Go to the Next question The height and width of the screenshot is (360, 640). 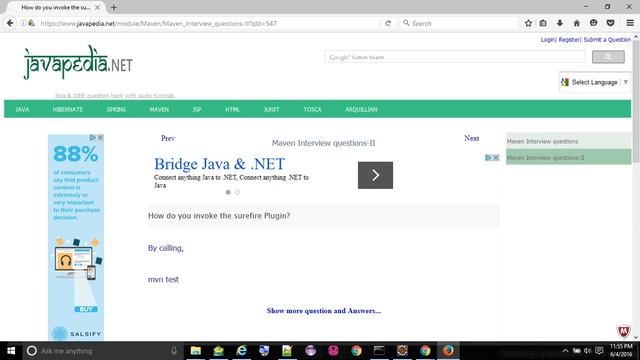(471, 138)
